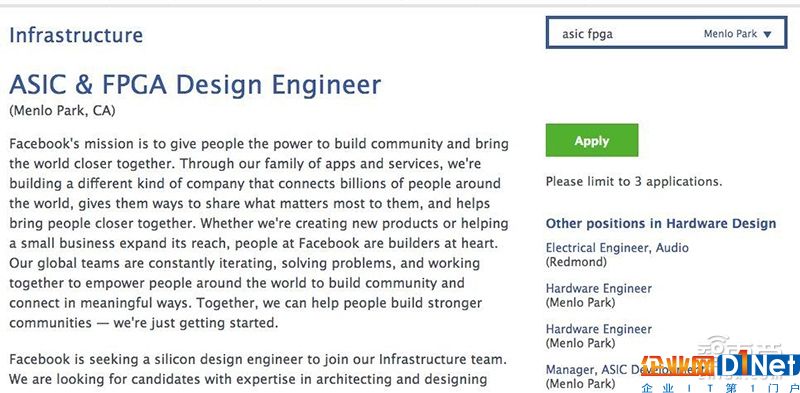Open the second Hardware Engineer position link
Image resolution: width=800 pixels, height=393 pixels.
click(x=598, y=329)
